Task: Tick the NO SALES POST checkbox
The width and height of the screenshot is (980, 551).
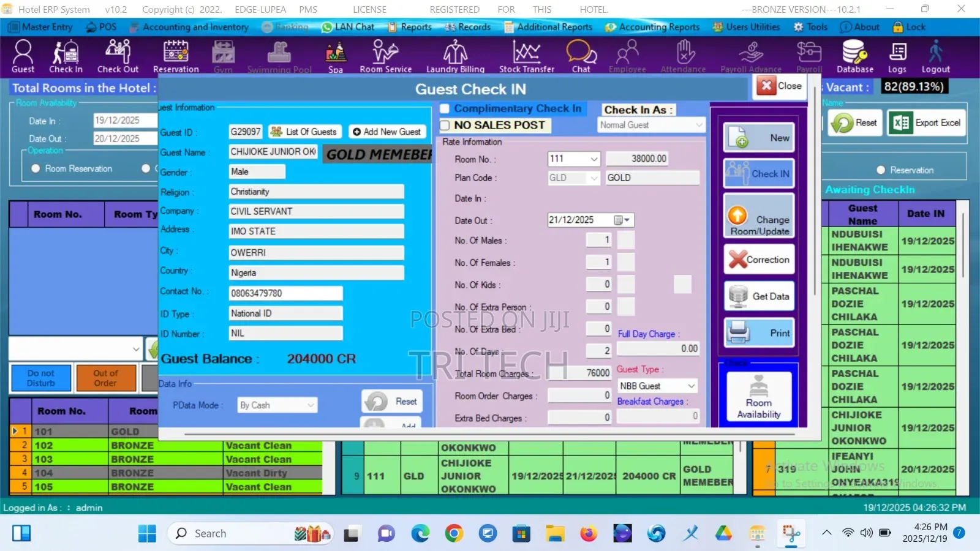Action: [x=445, y=125]
